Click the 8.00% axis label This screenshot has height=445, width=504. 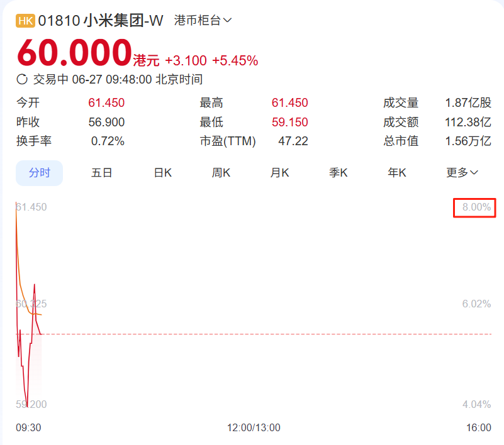(x=476, y=207)
